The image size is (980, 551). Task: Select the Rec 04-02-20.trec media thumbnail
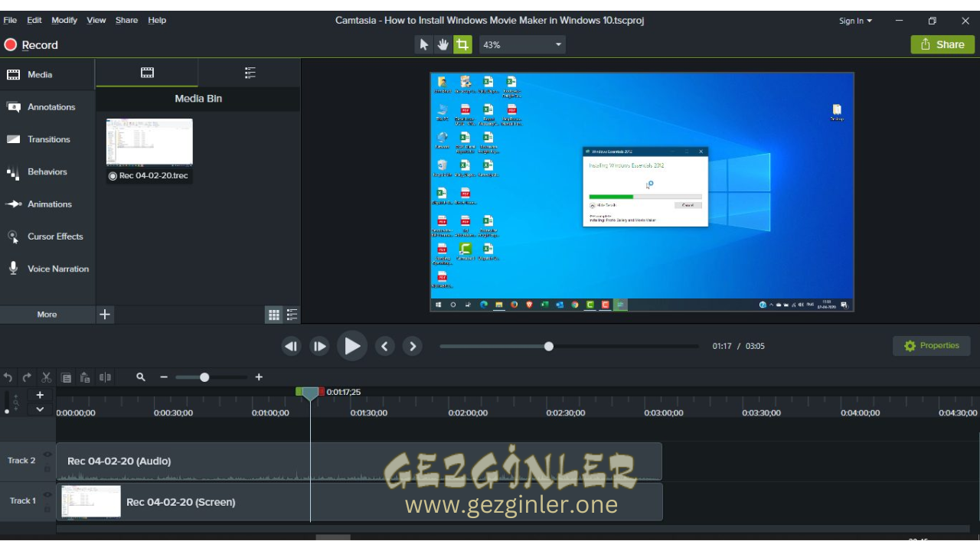(149, 142)
